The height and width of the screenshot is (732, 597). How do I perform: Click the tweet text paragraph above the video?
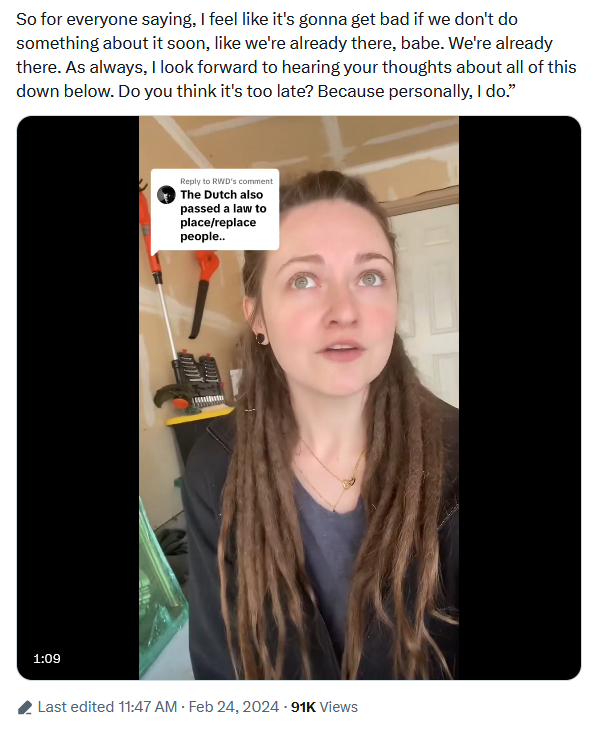coord(296,55)
